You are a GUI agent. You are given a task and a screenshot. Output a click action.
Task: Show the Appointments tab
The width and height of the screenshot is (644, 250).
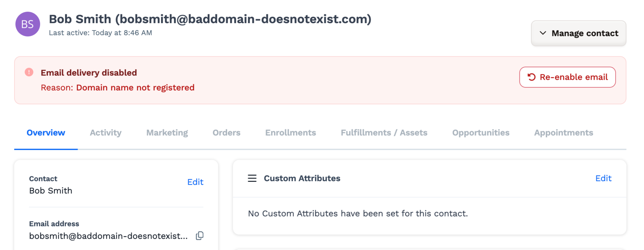coord(564,132)
